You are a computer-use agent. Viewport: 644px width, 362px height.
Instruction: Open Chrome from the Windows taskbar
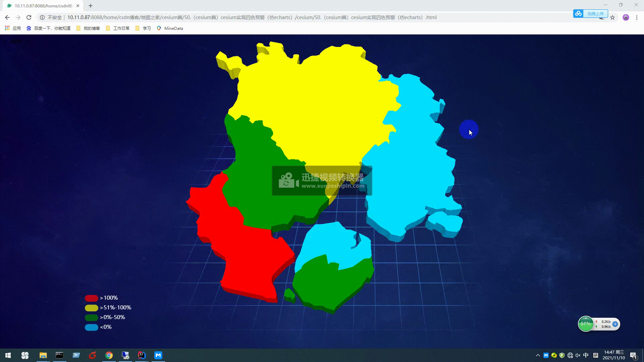pos(109,355)
